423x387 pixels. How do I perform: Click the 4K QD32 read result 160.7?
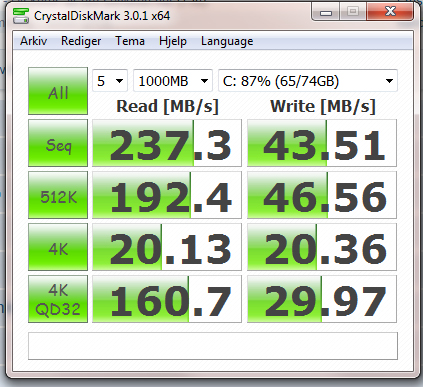tap(167, 299)
